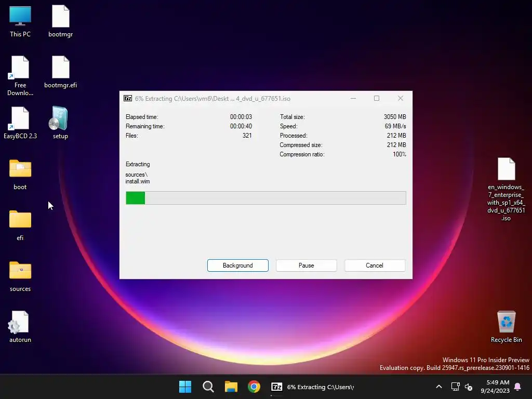Image resolution: width=532 pixels, height=399 pixels.
Task: Select the sources folder icon
Action: click(20, 276)
